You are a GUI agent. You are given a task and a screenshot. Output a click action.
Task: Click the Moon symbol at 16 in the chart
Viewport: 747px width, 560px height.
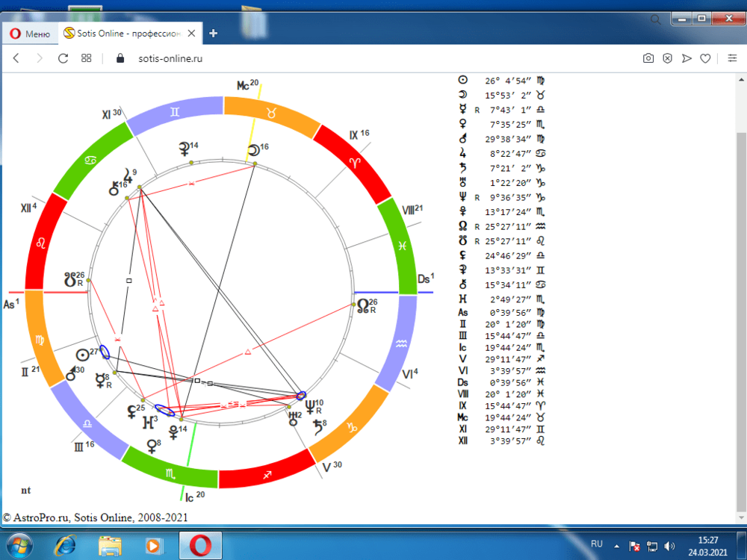(x=254, y=150)
